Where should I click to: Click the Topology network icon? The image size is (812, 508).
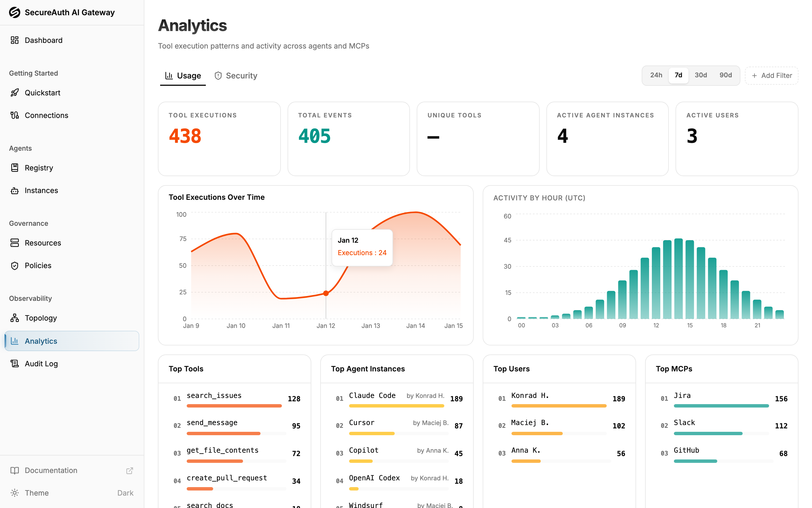(x=14, y=318)
